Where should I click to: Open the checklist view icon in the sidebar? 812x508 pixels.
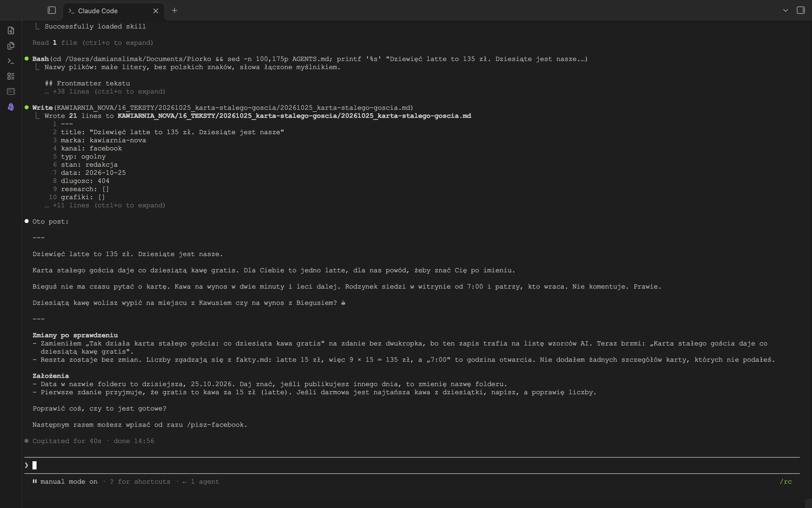click(11, 76)
